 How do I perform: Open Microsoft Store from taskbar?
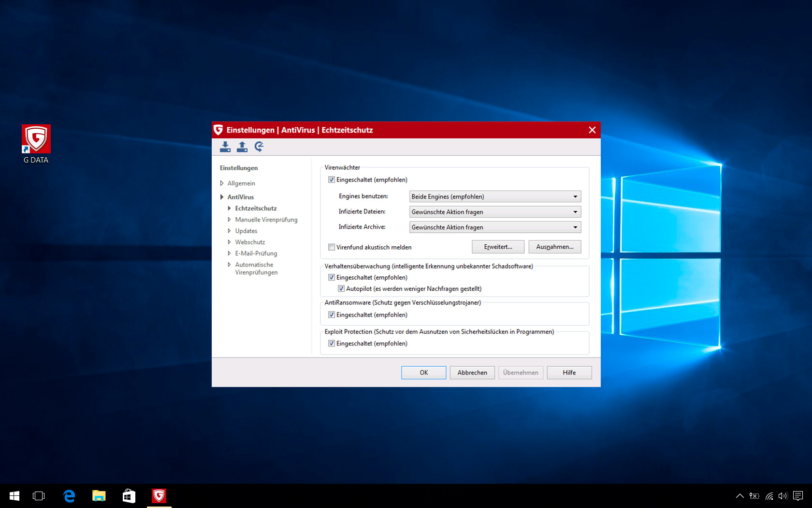pyautogui.click(x=129, y=496)
